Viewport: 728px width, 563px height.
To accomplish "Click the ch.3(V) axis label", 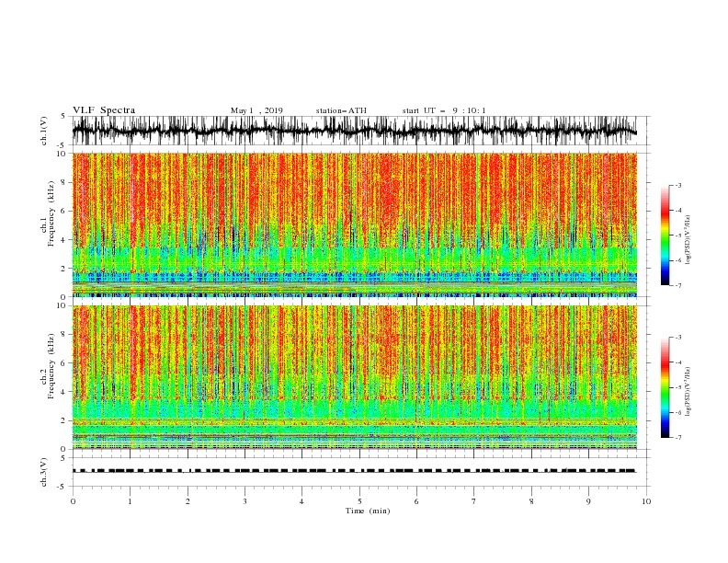I will point(44,473).
